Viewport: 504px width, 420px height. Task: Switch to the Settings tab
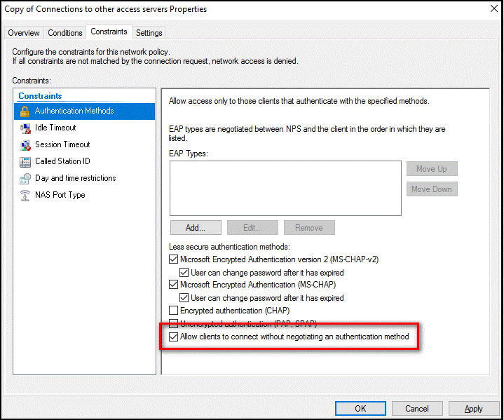149,33
